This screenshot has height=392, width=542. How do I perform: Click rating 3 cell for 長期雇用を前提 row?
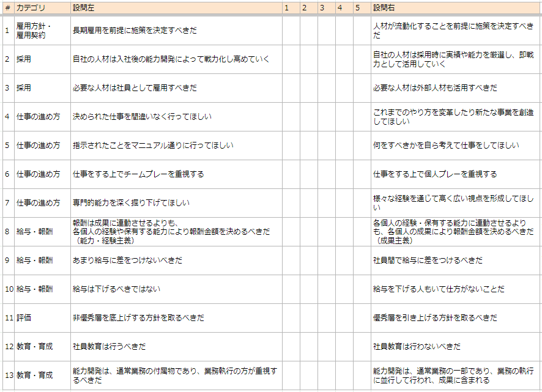click(327, 31)
